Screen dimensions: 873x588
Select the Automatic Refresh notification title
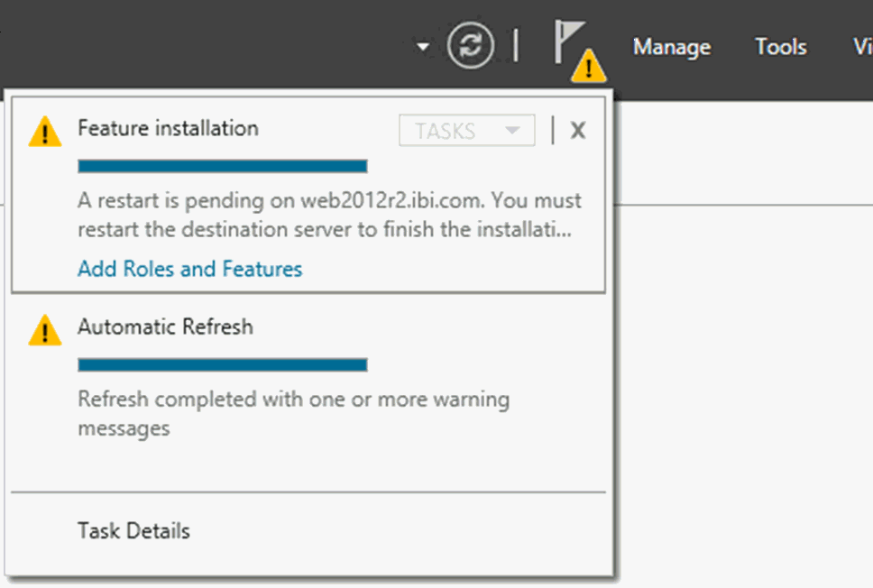pos(165,326)
